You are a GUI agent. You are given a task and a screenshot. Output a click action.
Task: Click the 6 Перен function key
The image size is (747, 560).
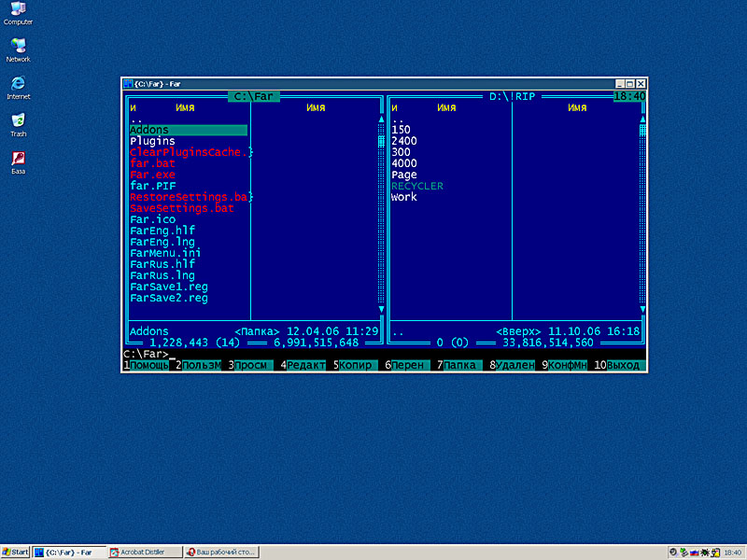click(408, 365)
